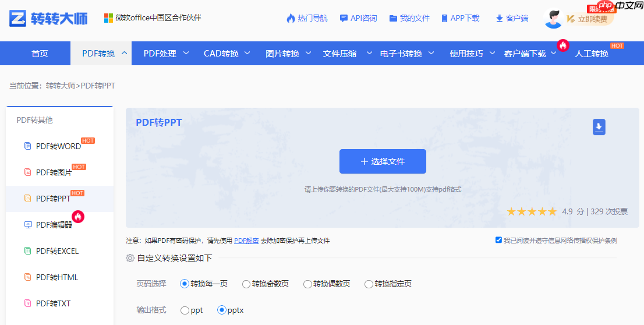The width and height of the screenshot is (644, 325).
Task: Click the phone icon beside APP下载
Action: pos(444,18)
